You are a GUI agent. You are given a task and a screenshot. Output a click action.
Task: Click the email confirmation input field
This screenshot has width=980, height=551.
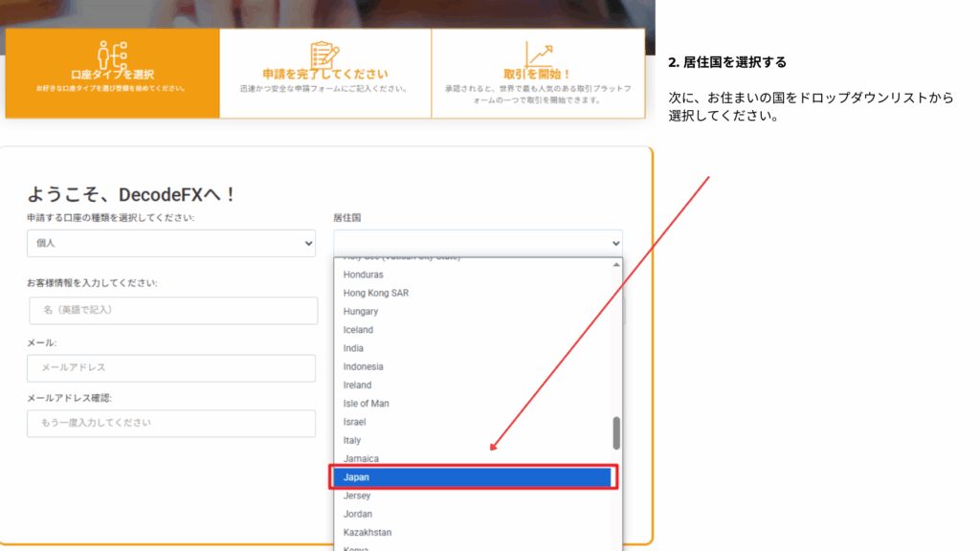click(x=171, y=423)
